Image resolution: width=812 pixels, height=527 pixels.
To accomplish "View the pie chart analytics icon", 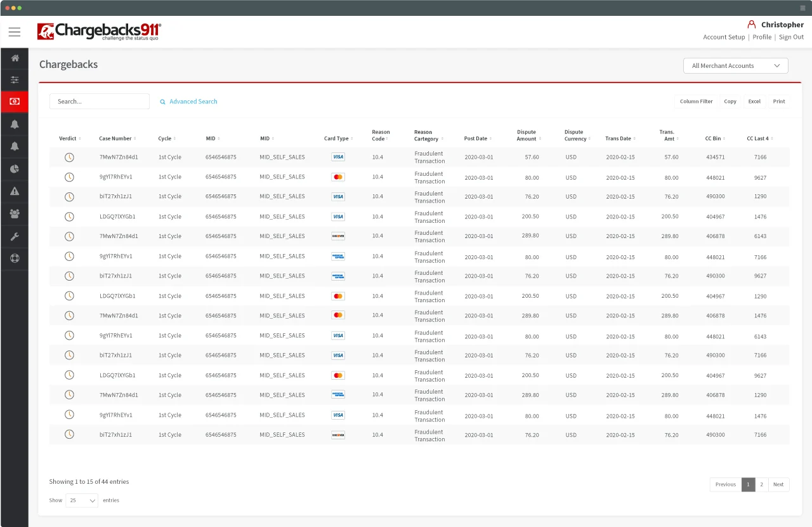I will [14, 168].
